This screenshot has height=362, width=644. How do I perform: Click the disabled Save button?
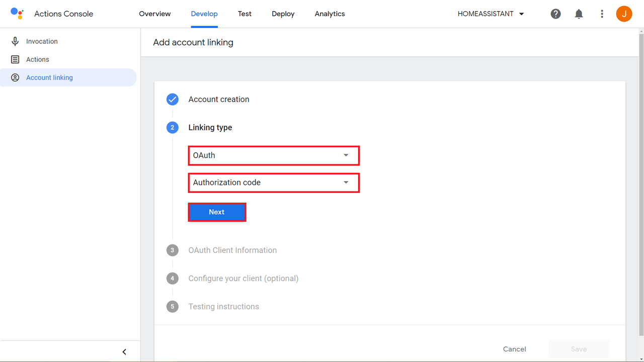(579, 349)
